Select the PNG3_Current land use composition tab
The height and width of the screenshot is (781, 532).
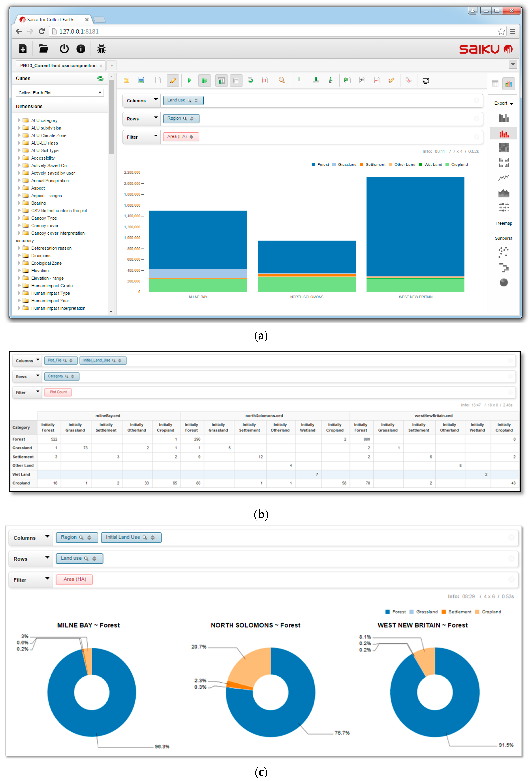[x=58, y=65]
